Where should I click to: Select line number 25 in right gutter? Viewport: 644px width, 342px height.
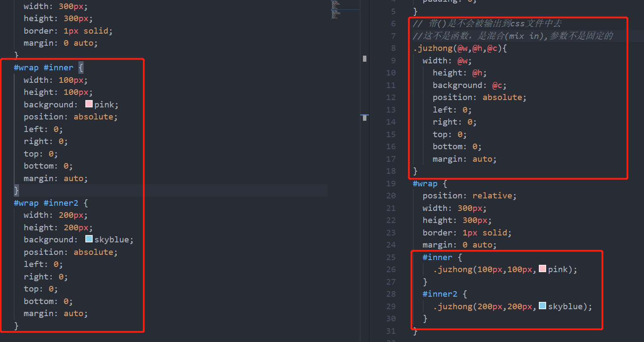click(391, 257)
